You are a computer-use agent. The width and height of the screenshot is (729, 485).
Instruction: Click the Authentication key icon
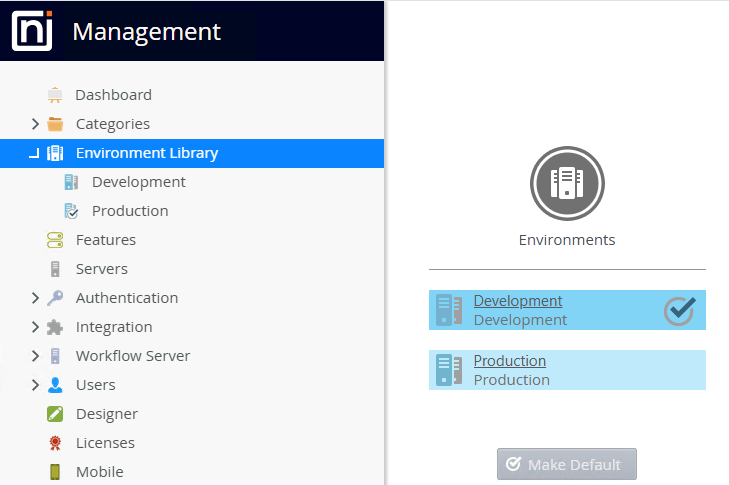pos(56,298)
